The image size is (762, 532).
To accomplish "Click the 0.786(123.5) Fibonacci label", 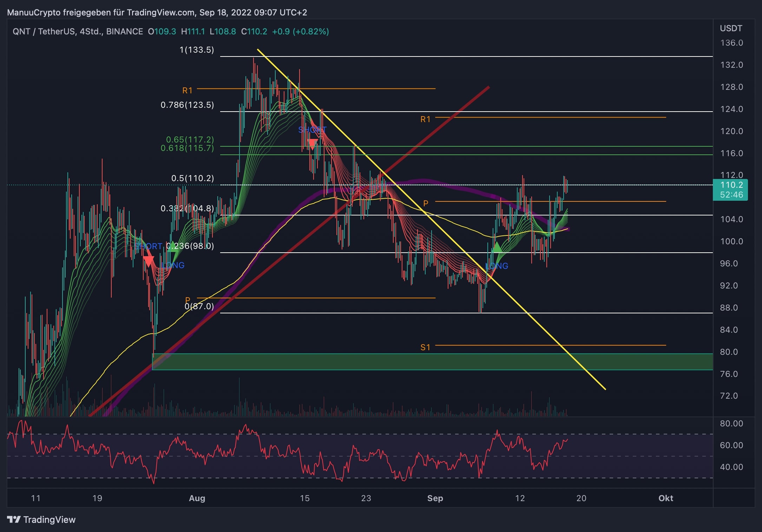I will [x=187, y=105].
